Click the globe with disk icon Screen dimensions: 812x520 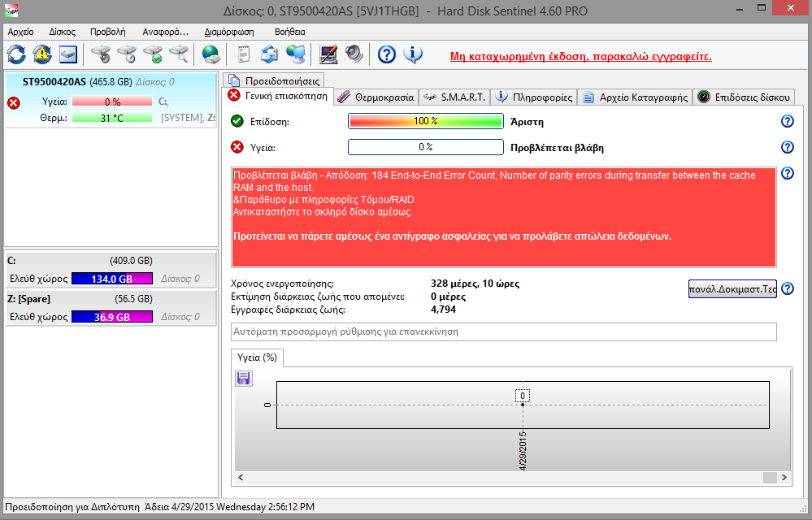click(211, 54)
